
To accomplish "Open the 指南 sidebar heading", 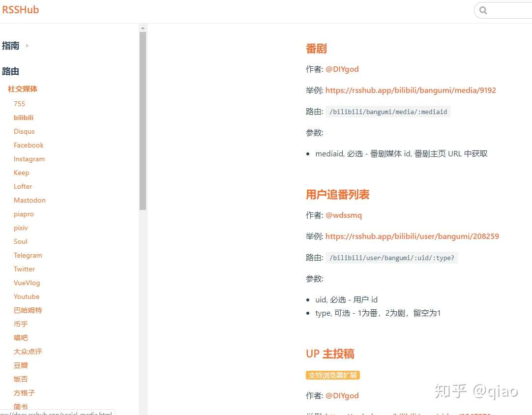I will point(10,45).
